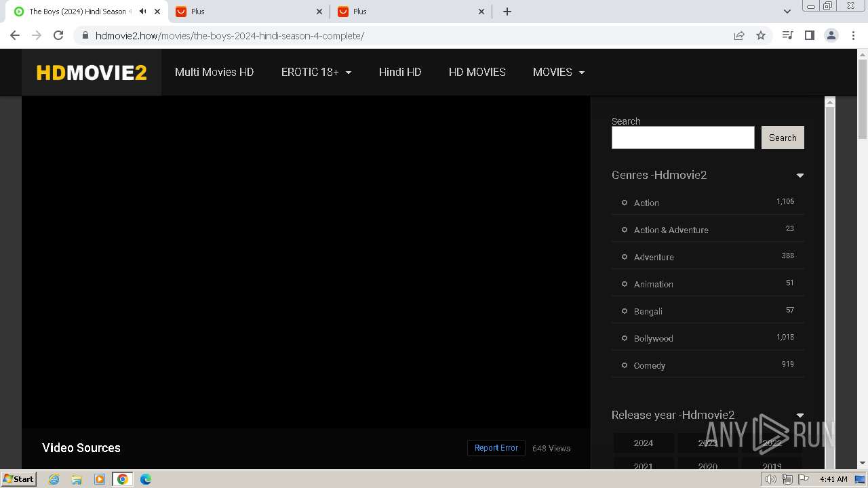The height and width of the screenshot is (488, 868).
Task: Open the Chrome three-dot menu
Action: (x=853, y=35)
